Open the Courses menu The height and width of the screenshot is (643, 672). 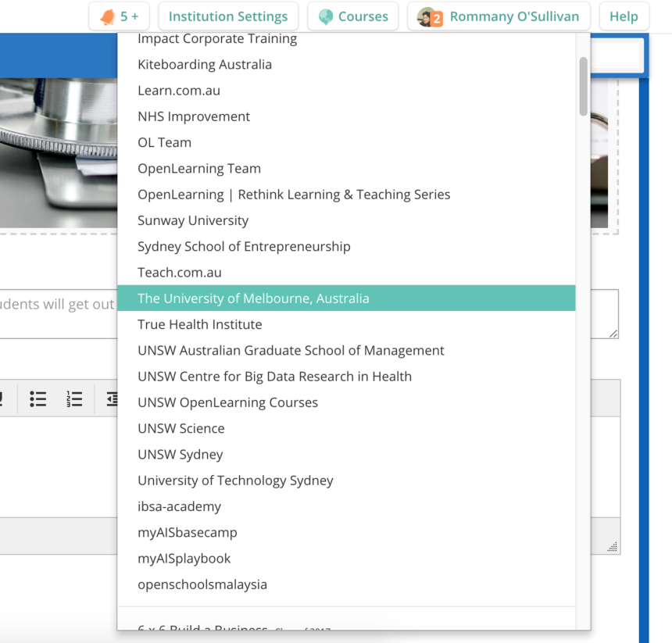[x=352, y=16]
